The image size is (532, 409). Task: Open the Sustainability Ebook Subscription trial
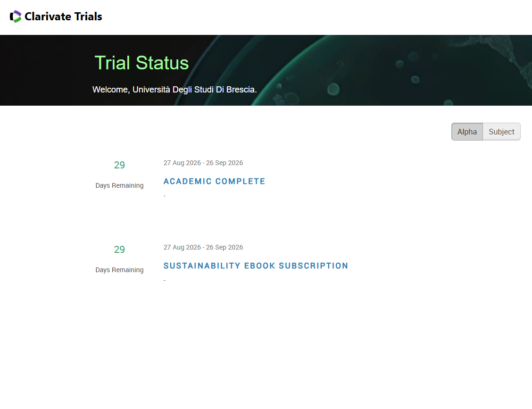(256, 266)
